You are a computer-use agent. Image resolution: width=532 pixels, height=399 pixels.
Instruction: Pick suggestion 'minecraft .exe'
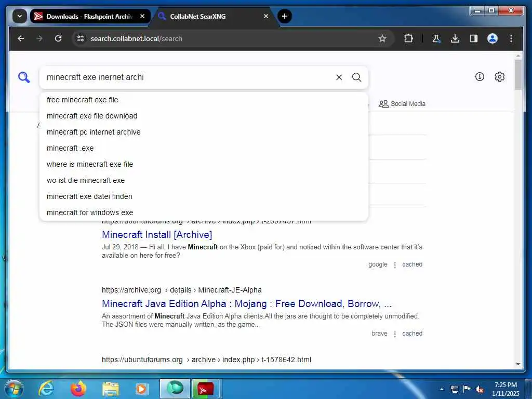[x=204, y=148]
